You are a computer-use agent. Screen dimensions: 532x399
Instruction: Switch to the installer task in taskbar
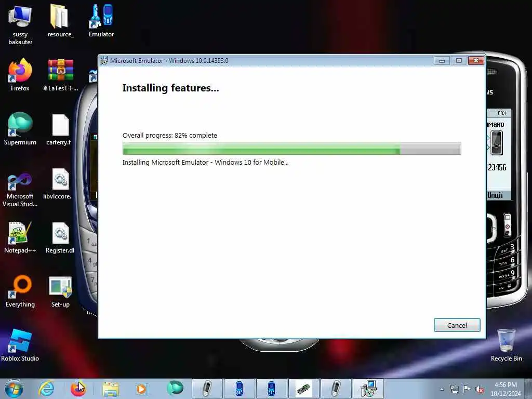pos(368,389)
